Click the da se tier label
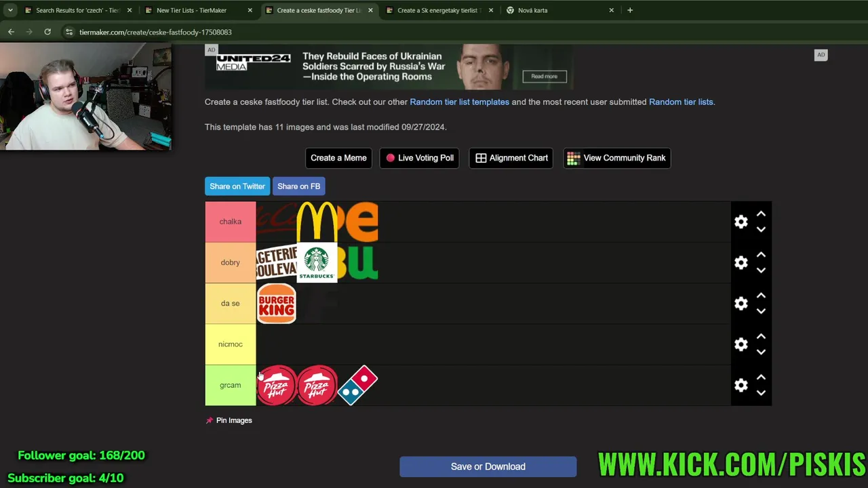Screen dimensions: 868x488 point(231,304)
